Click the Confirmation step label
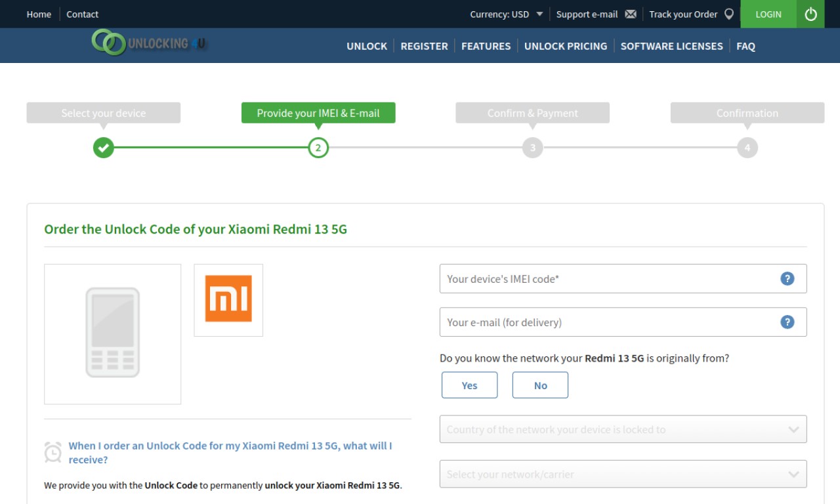 pos(747,113)
